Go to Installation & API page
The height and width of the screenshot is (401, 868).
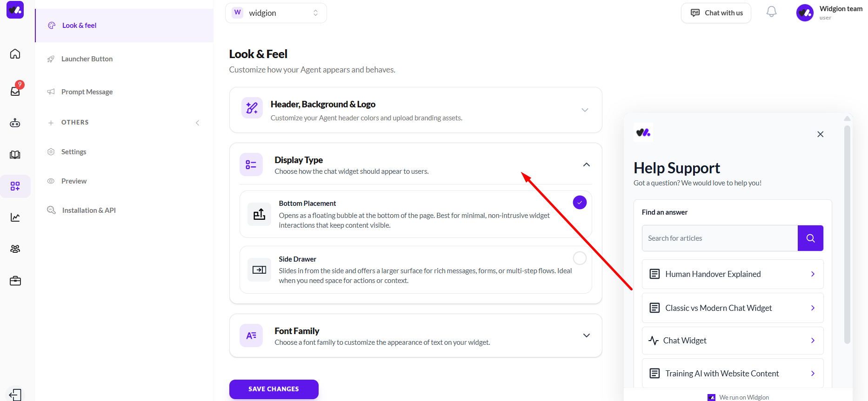coord(89,210)
